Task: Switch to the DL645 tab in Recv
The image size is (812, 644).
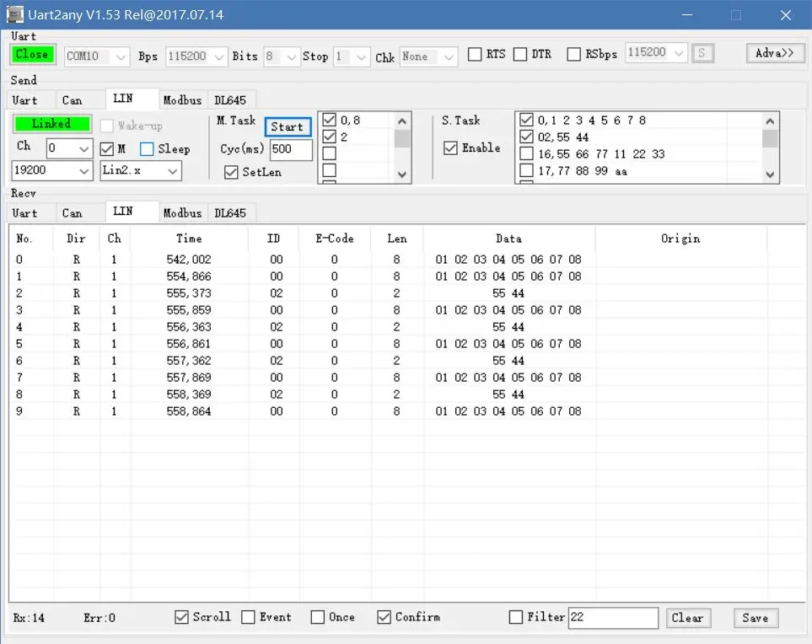Action: click(x=230, y=212)
